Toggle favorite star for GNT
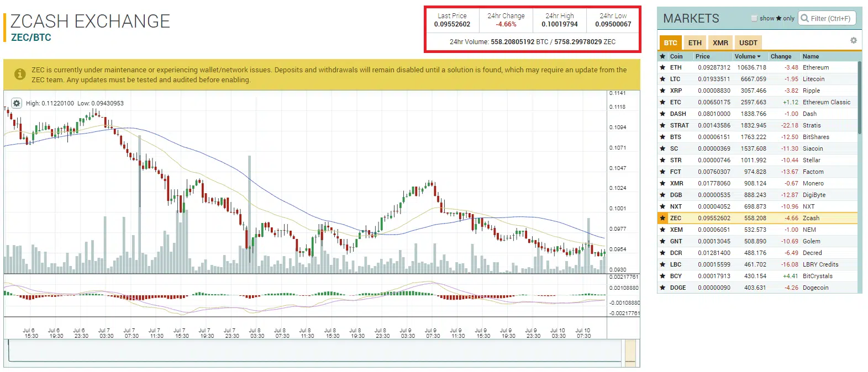The image size is (868, 372). click(662, 241)
